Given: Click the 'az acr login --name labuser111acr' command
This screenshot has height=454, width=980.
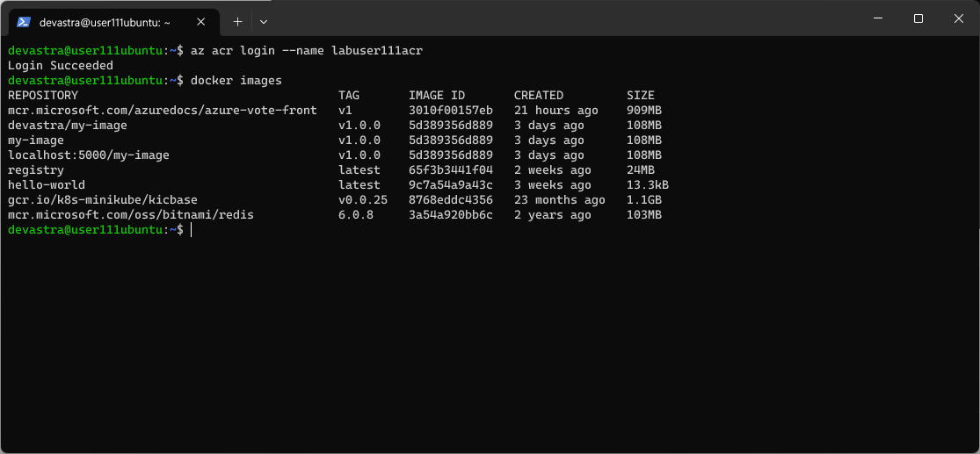Looking at the screenshot, I should (x=307, y=51).
